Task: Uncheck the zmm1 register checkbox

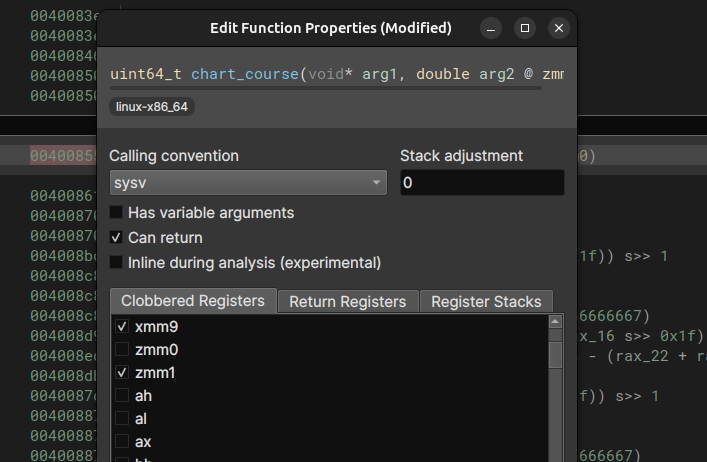Action: pos(122,372)
